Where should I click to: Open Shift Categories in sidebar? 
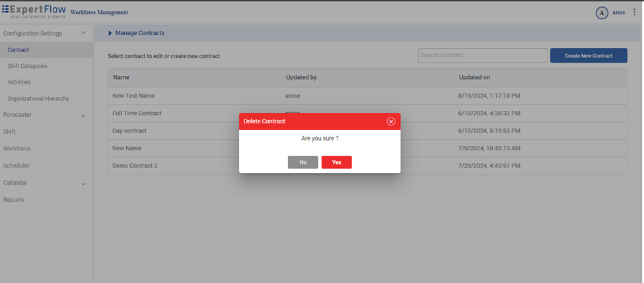point(27,66)
